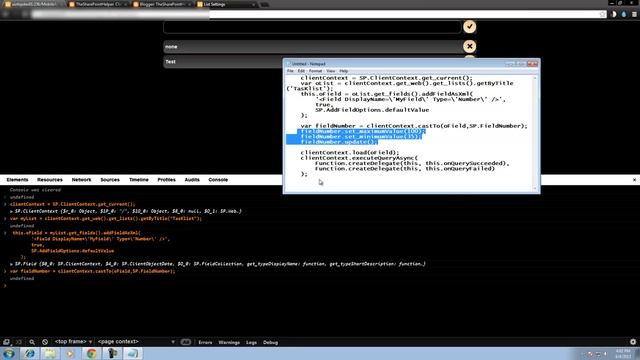
Task: Click the system tray clock
Action: click(x=623, y=353)
